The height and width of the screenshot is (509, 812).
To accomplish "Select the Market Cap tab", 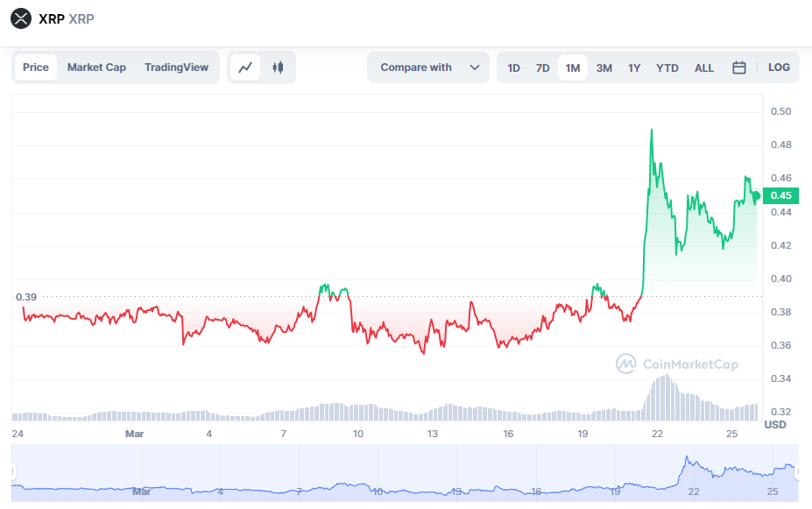I will (96, 67).
